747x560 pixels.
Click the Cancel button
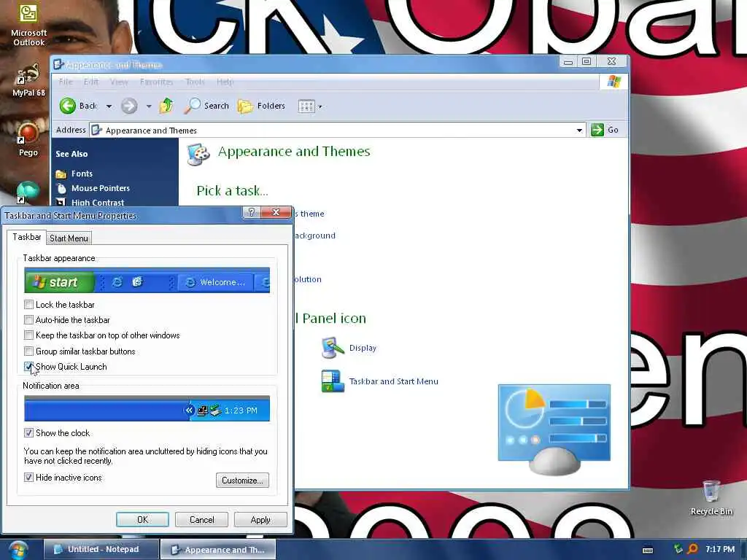coord(201,519)
